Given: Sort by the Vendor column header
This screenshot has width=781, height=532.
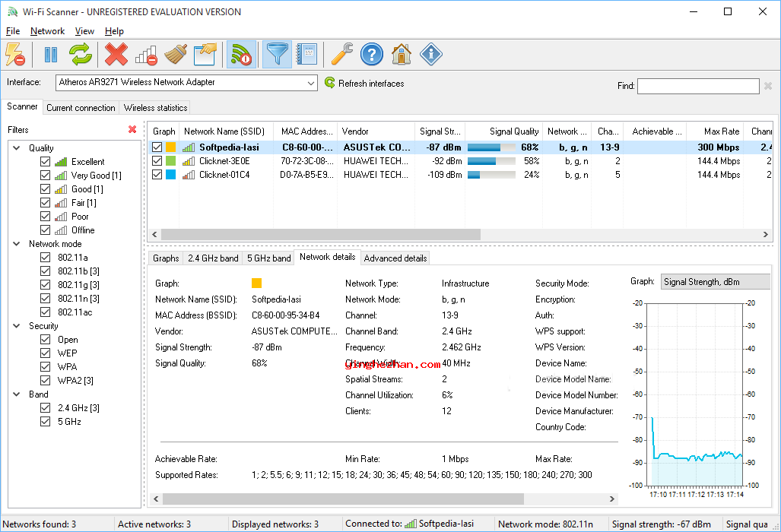Looking at the screenshot, I should [x=376, y=131].
